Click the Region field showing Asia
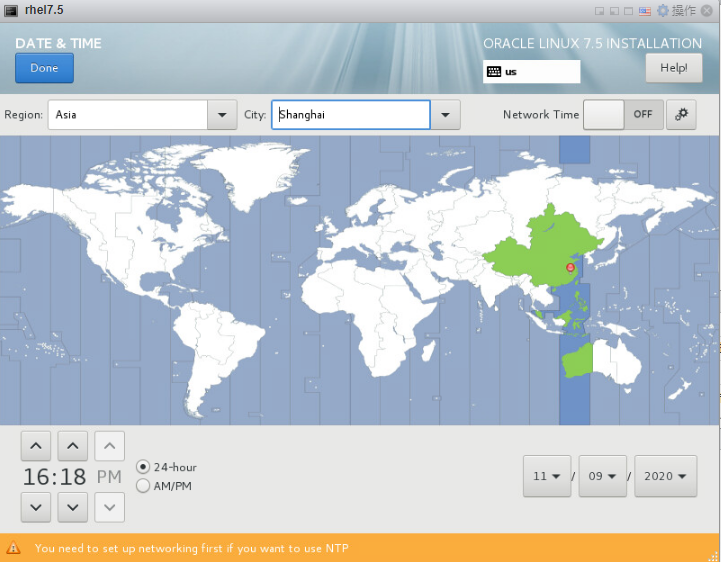The width and height of the screenshot is (721, 562). (128, 115)
